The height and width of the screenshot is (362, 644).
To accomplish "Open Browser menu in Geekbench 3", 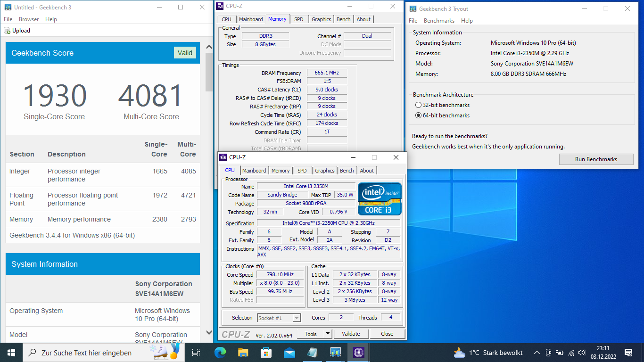I will click(x=29, y=19).
